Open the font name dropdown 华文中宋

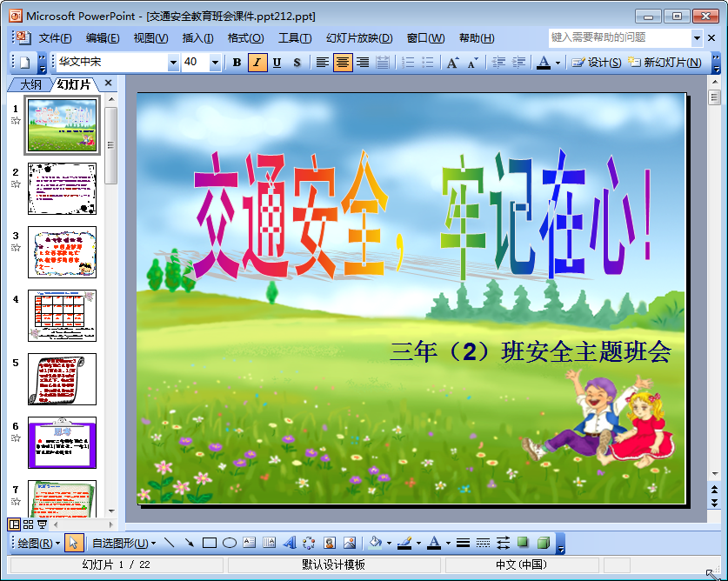pyautogui.click(x=173, y=62)
